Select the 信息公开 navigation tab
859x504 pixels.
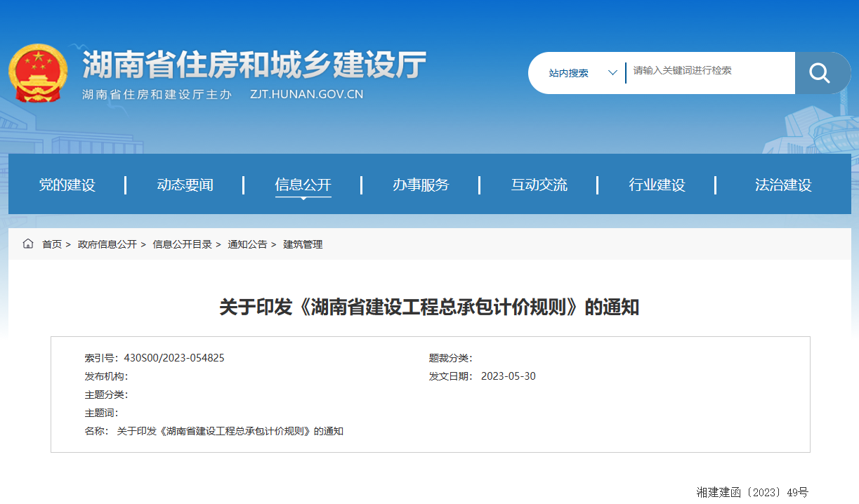coord(303,185)
